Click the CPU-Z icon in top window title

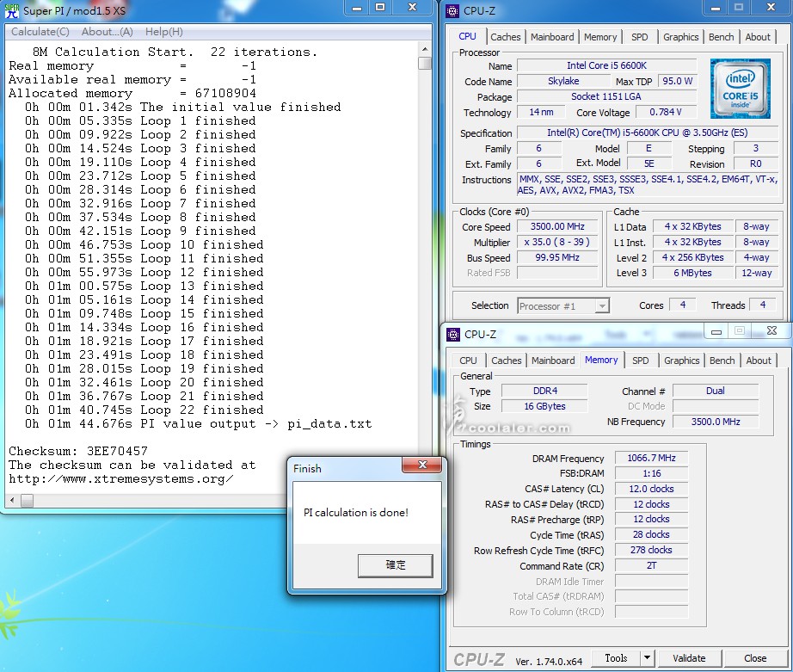[452, 10]
